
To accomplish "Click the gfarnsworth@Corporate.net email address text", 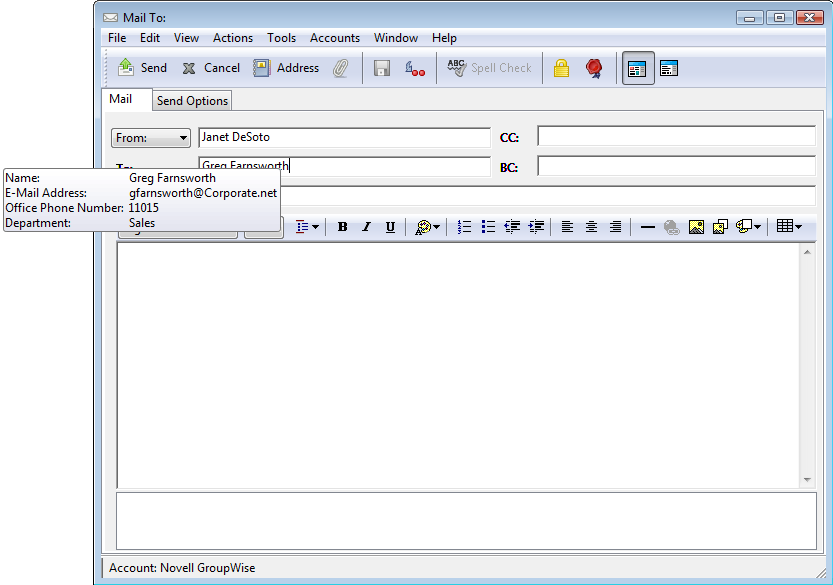I will click(x=203, y=193).
